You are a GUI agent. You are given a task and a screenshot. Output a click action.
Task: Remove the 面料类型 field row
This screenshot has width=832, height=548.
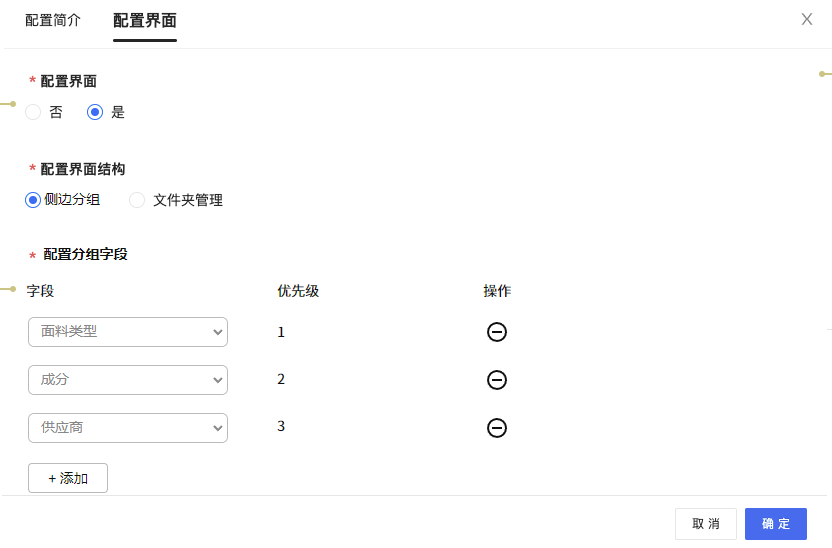(497, 332)
